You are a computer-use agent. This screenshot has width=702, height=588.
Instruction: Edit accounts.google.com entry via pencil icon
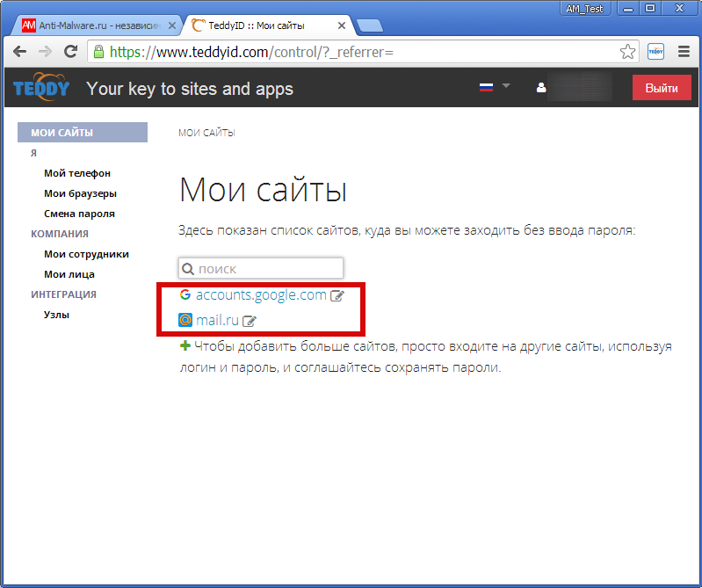pos(337,295)
